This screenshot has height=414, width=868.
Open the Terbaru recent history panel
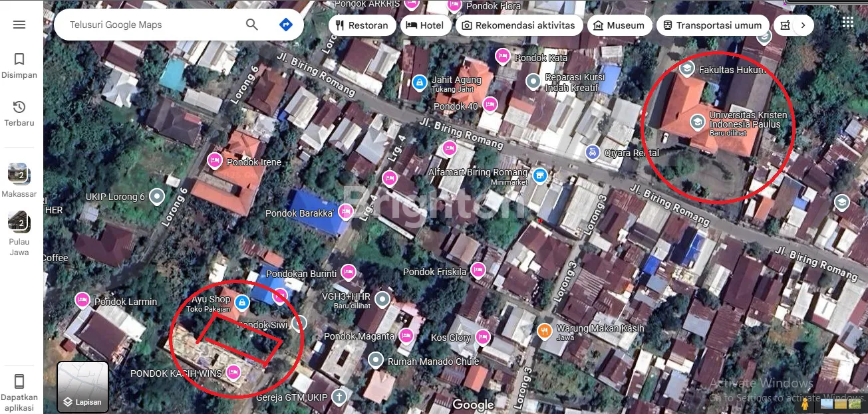pyautogui.click(x=19, y=113)
